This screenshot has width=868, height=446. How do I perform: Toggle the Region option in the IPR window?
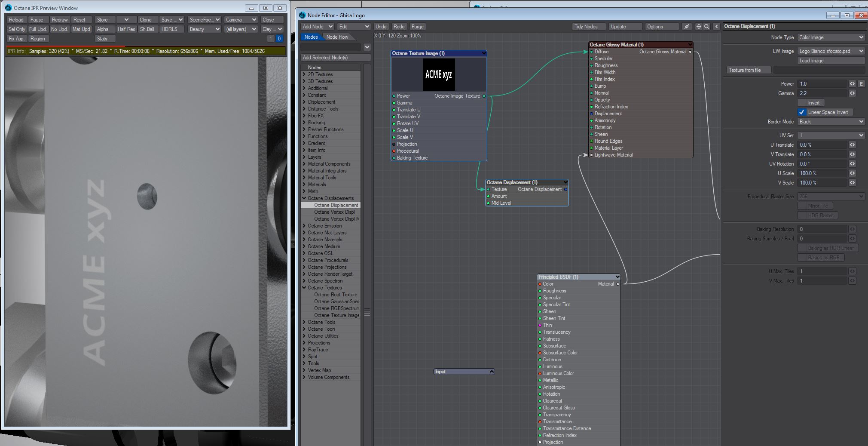tap(38, 39)
